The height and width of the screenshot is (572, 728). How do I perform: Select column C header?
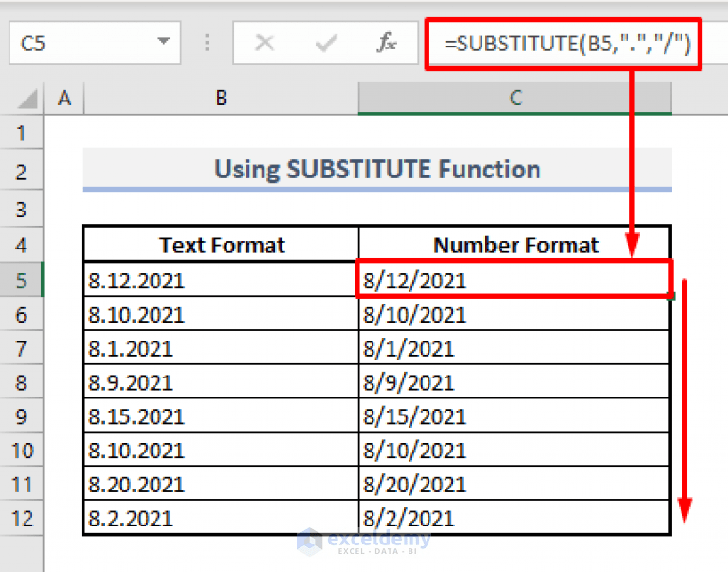click(x=516, y=98)
